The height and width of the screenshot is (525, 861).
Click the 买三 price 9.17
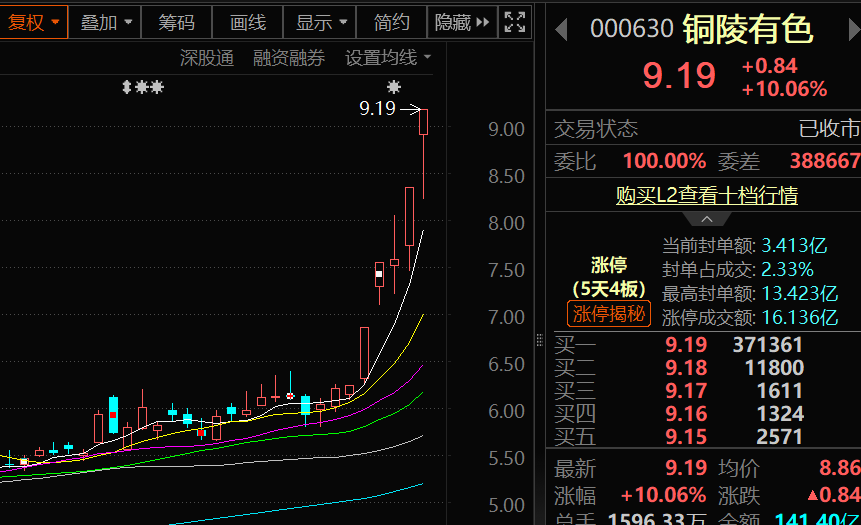click(x=686, y=390)
